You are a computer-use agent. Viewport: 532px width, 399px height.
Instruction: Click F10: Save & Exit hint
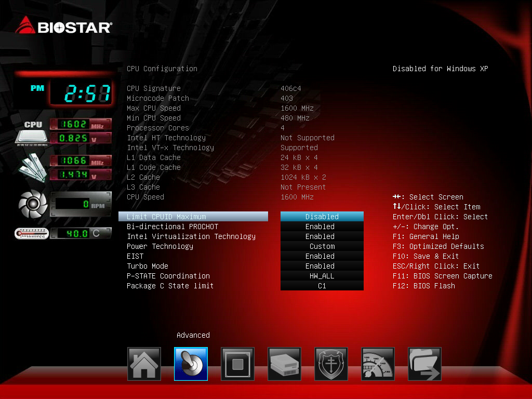tap(426, 256)
